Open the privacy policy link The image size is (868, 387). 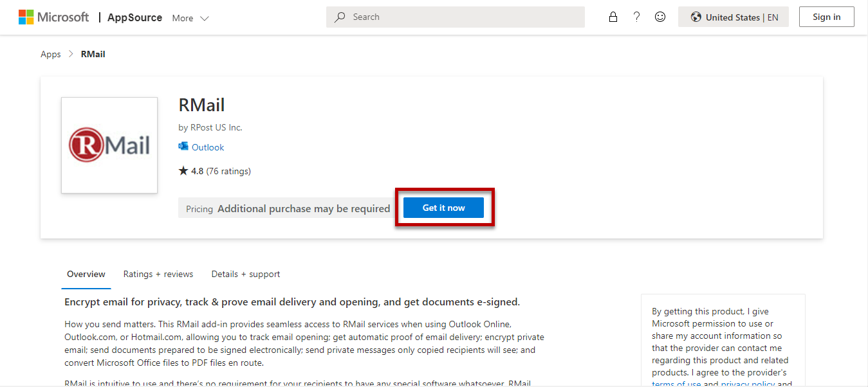[x=747, y=384]
